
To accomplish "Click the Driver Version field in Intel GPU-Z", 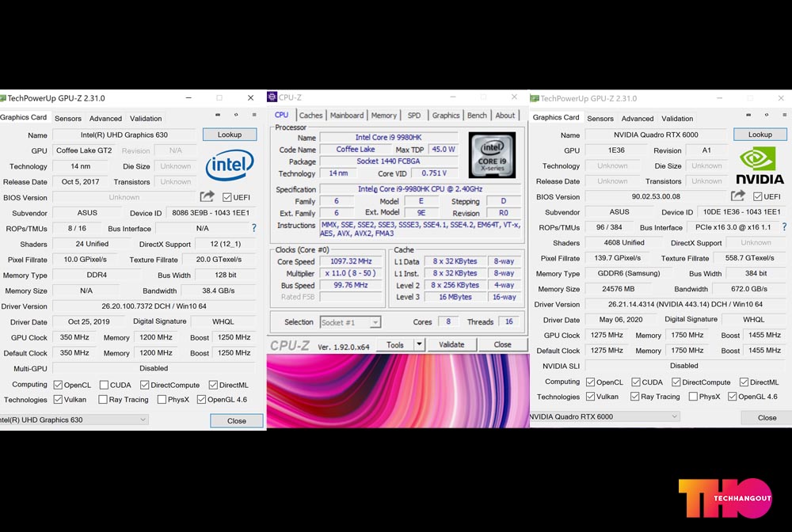I will pos(154,306).
